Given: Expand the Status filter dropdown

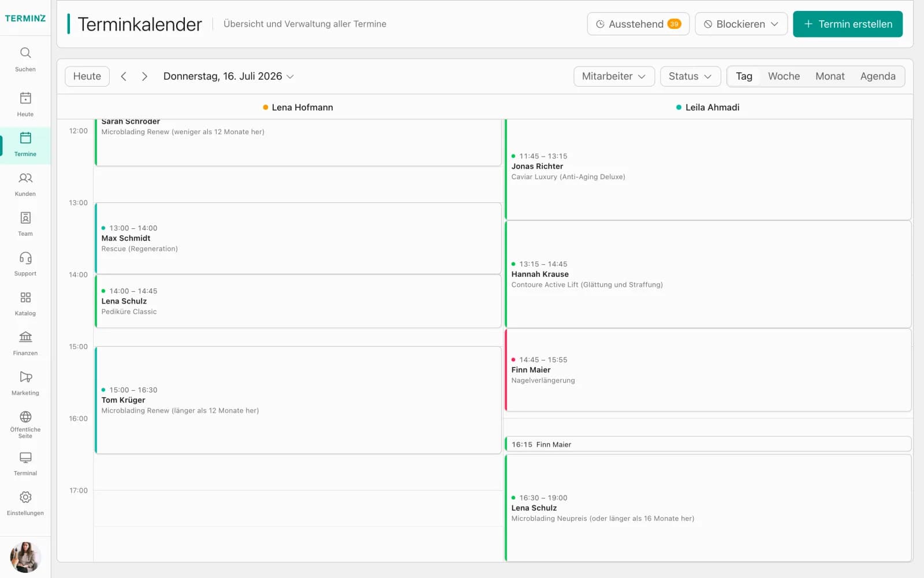Looking at the screenshot, I should tap(690, 76).
